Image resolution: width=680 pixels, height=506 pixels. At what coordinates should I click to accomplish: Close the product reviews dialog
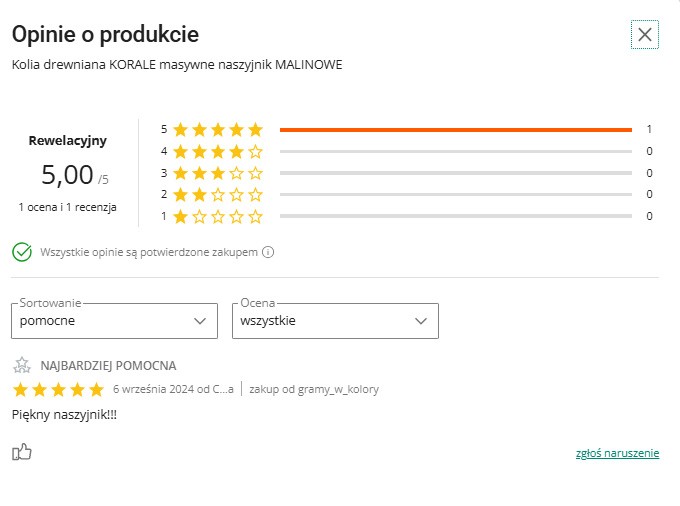pos(645,35)
